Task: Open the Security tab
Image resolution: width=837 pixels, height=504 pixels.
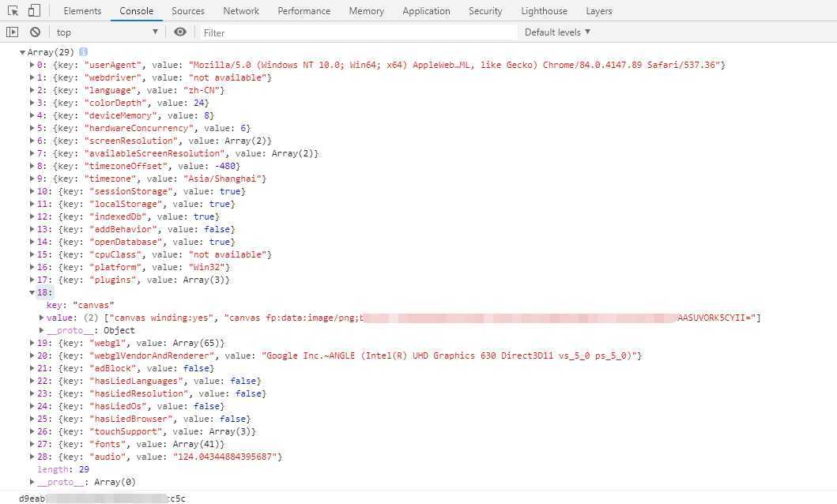Action: [486, 11]
